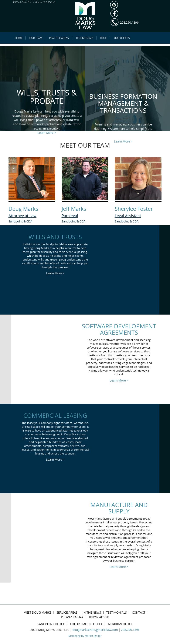Open the Facebook icon in header
Viewport: 170px width, 644px height.
(x=114, y=13)
